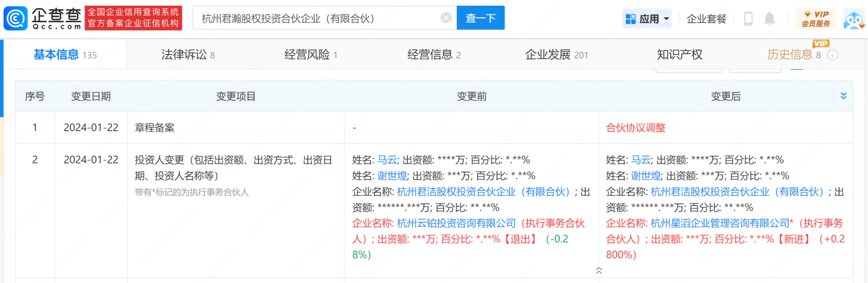
Task: Expand table with double chevron icon
Action: (843, 96)
